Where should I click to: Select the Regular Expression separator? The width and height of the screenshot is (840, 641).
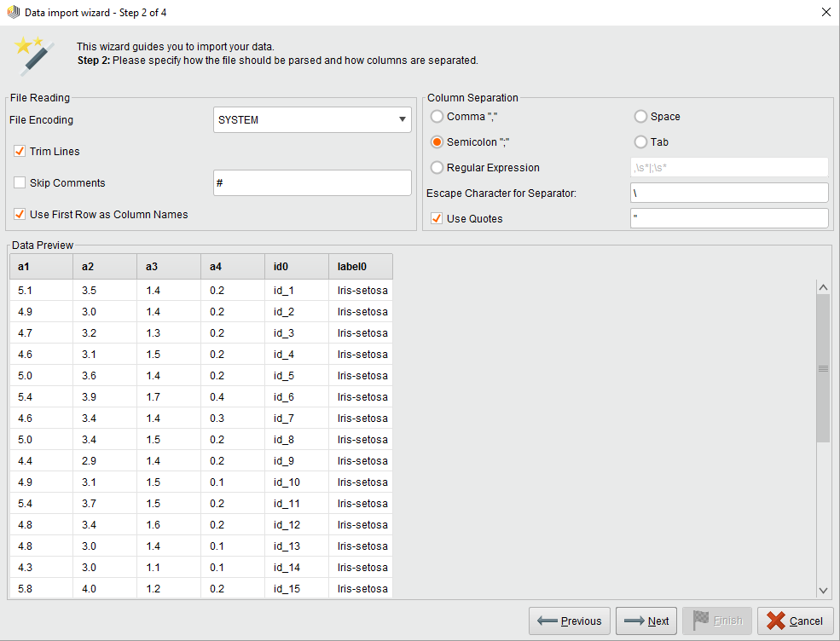[436, 167]
